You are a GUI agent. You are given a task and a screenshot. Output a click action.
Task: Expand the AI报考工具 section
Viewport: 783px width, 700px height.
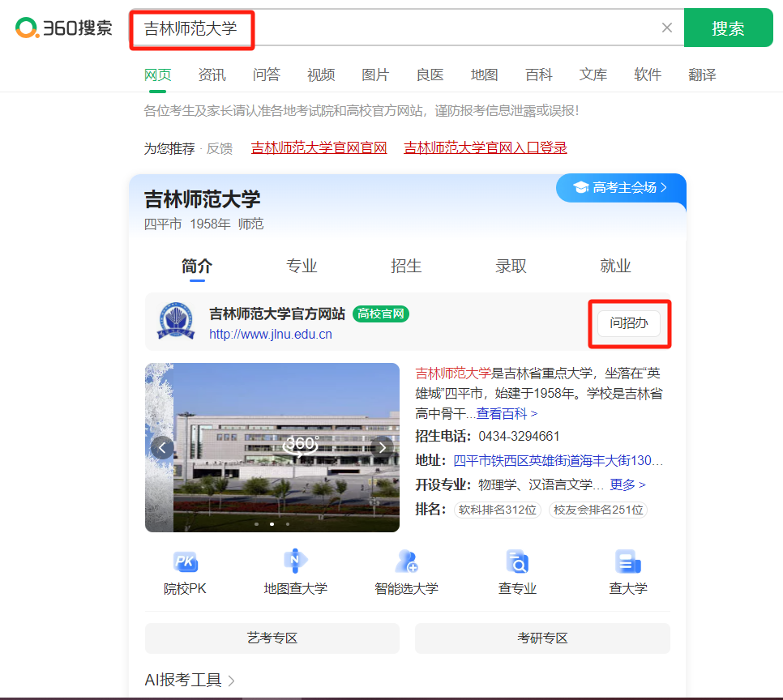[x=190, y=680]
